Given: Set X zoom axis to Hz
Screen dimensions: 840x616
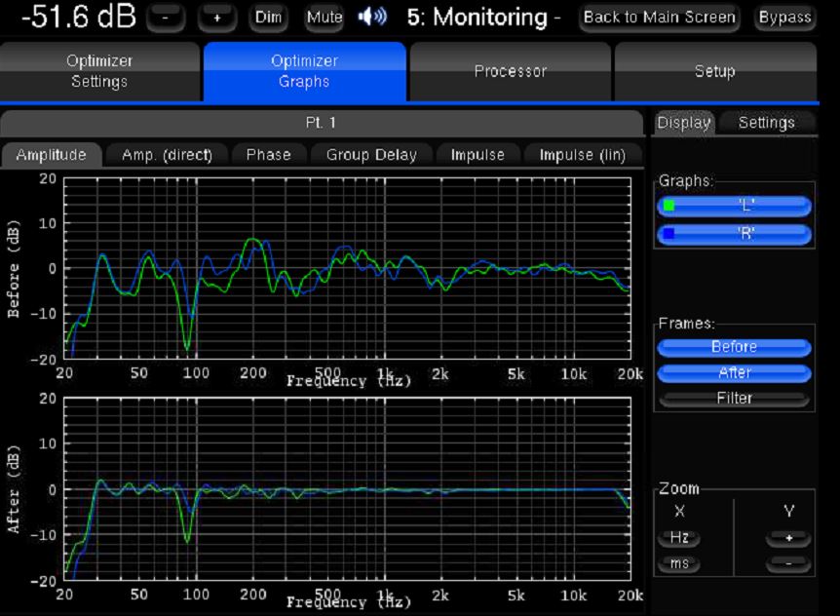Looking at the screenshot, I should (x=678, y=538).
